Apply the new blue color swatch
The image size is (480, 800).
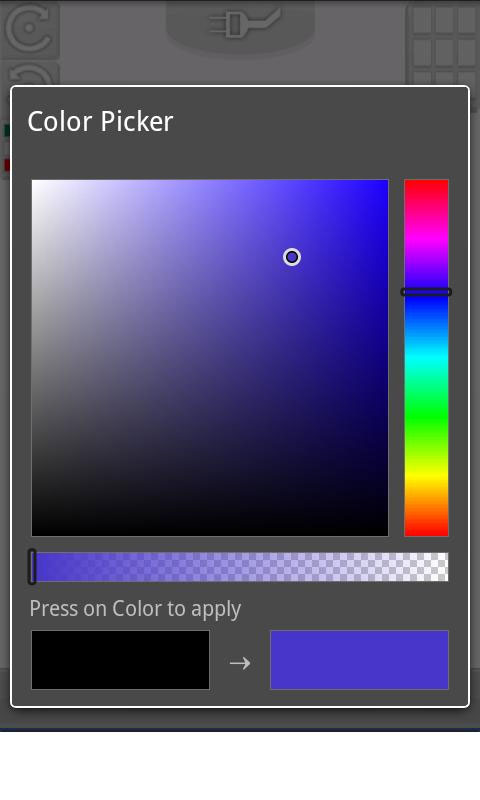359,660
